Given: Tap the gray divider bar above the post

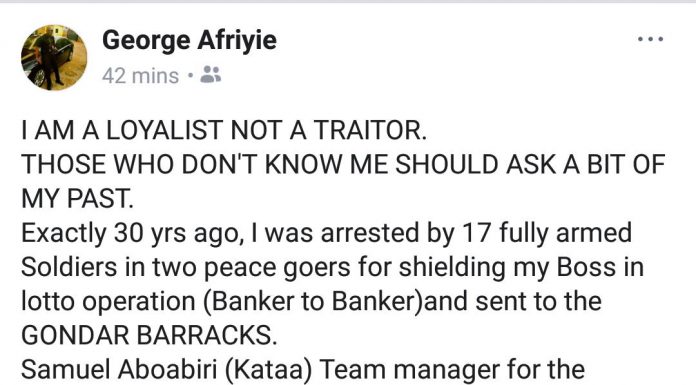Looking at the screenshot, I should click(x=348, y=2).
